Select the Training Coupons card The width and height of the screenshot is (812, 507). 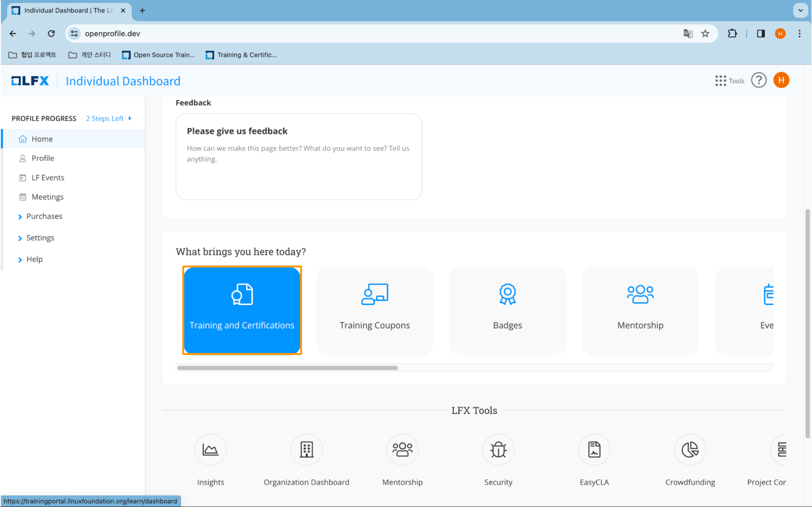374,310
